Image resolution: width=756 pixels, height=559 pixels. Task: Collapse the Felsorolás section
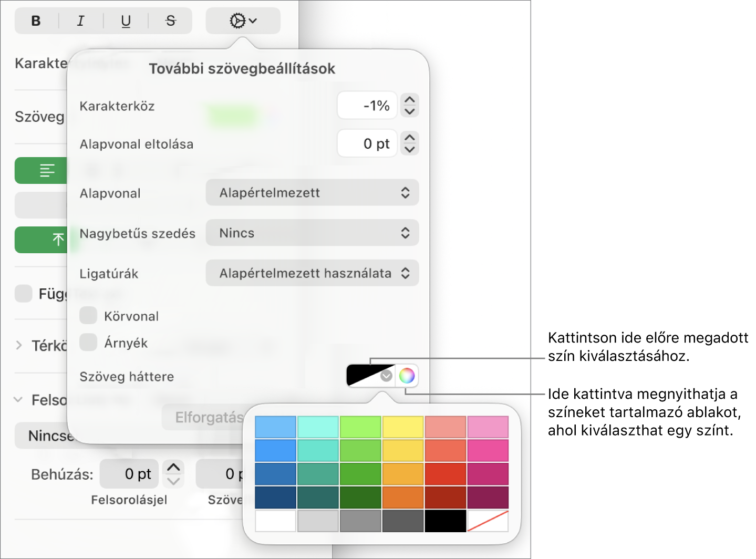(18, 399)
